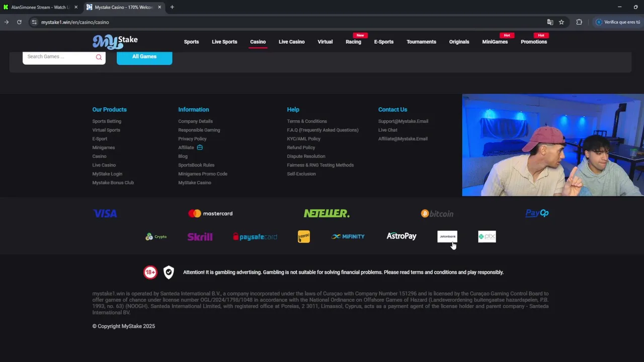This screenshot has height=362, width=644.
Task: Open the Refund Policy link
Action: 301,147
